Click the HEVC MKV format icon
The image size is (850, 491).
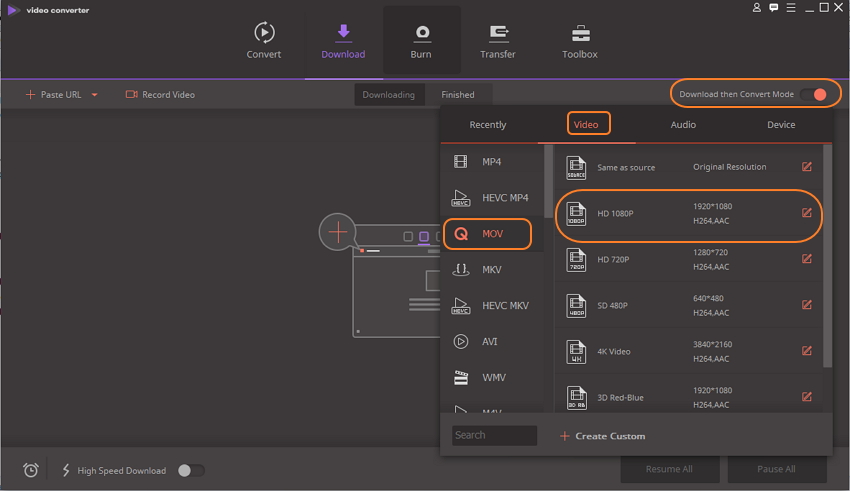[461, 306]
